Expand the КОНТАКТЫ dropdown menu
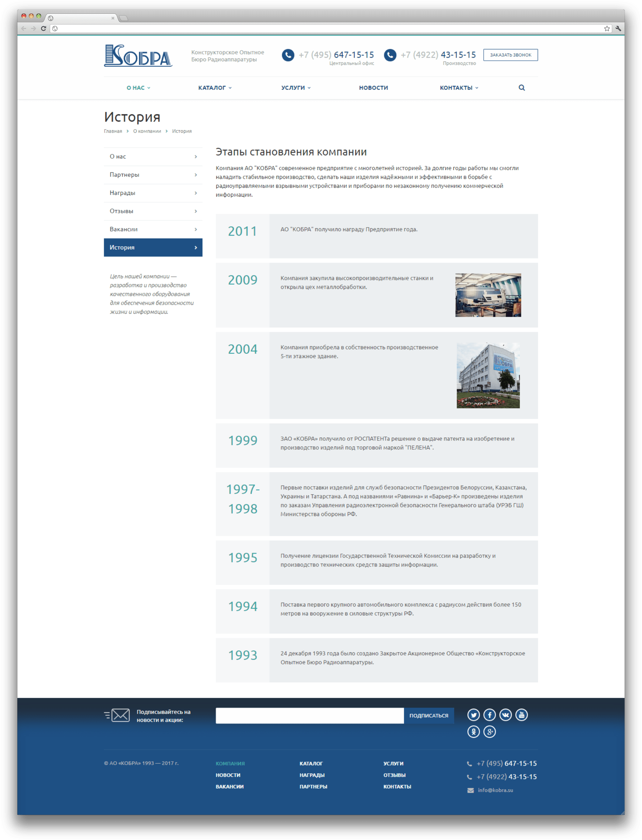Image resolution: width=642 pixels, height=840 pixels. pos(459,88)
